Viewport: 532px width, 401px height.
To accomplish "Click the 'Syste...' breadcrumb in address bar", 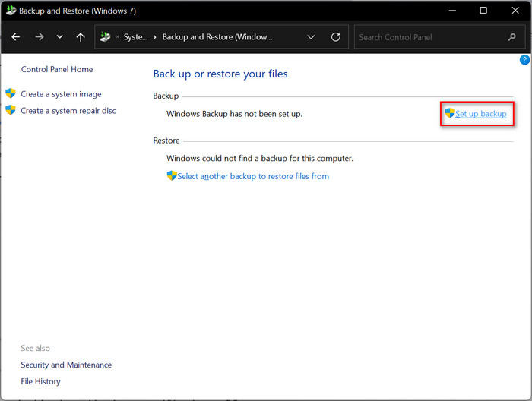I will (135, 37).
